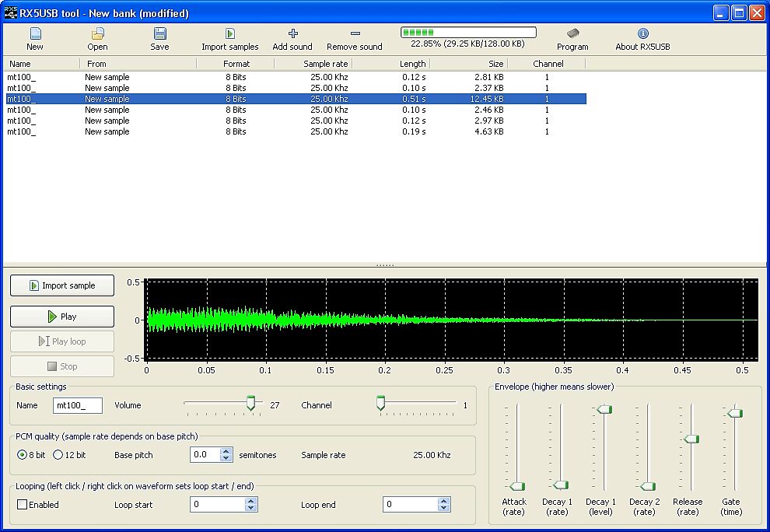The height and width of the screenshot is (532, 770).
Task: Save the bank using the Save icon
Action: [159, 33]
